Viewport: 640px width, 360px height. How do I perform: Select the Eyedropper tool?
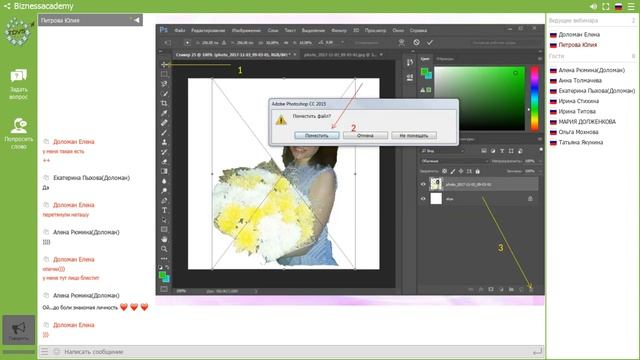click(x=164, y=113)
